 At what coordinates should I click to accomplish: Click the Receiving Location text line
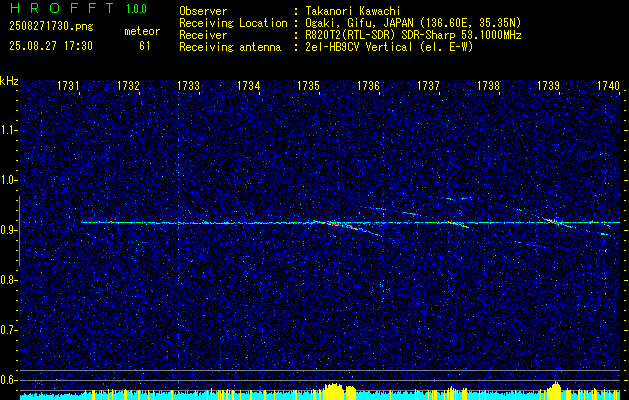350,23
